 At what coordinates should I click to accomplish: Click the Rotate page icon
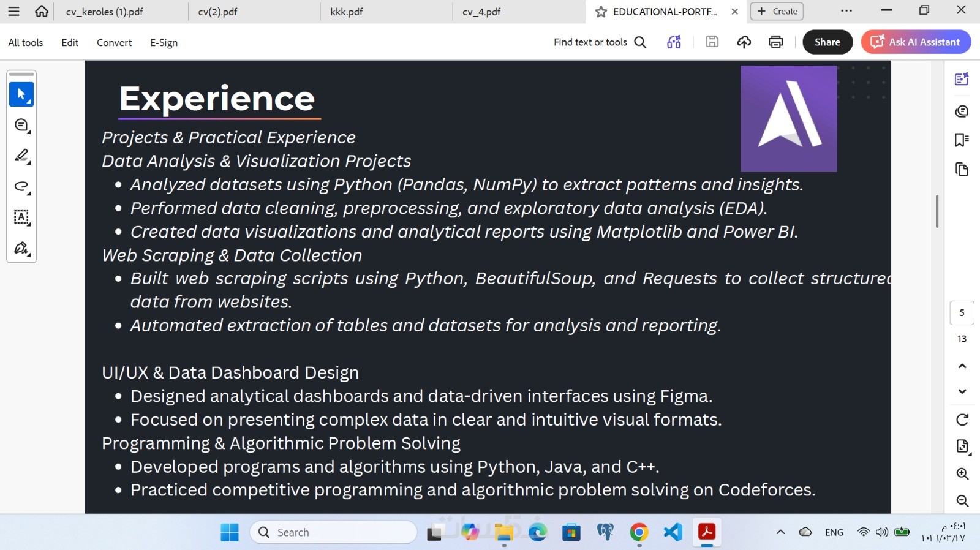[962, 420]
